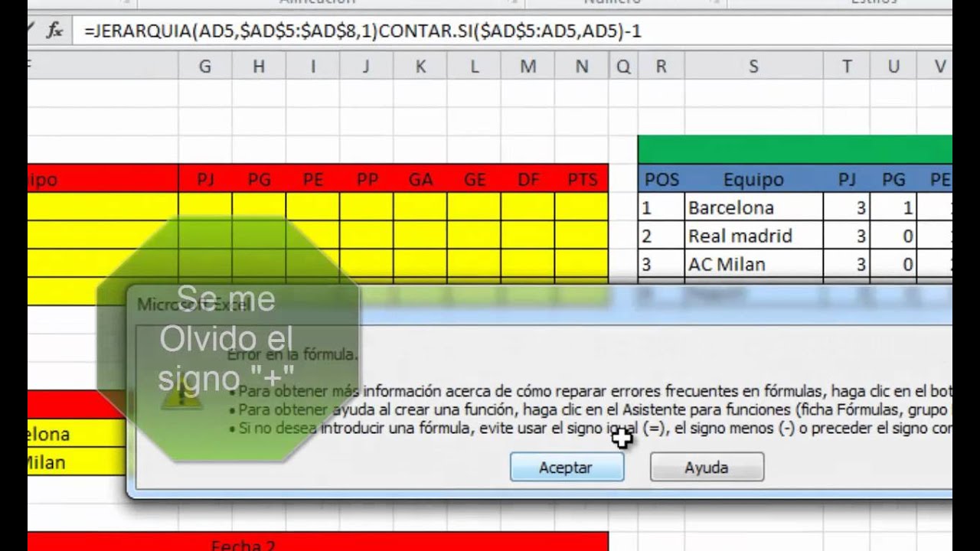This screenshot has height=551, width=980.
Task: Click inside the formula bar text
Action: pos(363,31)
